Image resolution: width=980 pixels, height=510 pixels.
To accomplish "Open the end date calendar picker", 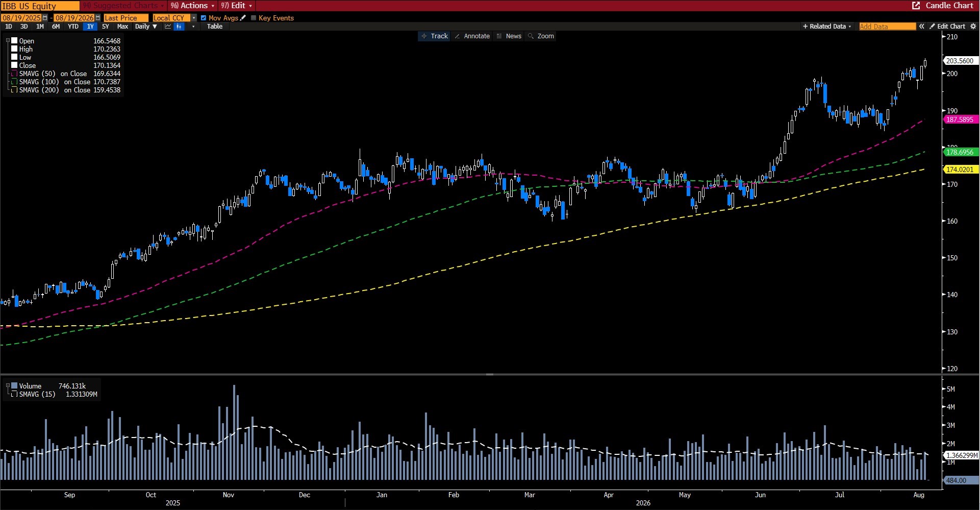I will pos(98,18).
